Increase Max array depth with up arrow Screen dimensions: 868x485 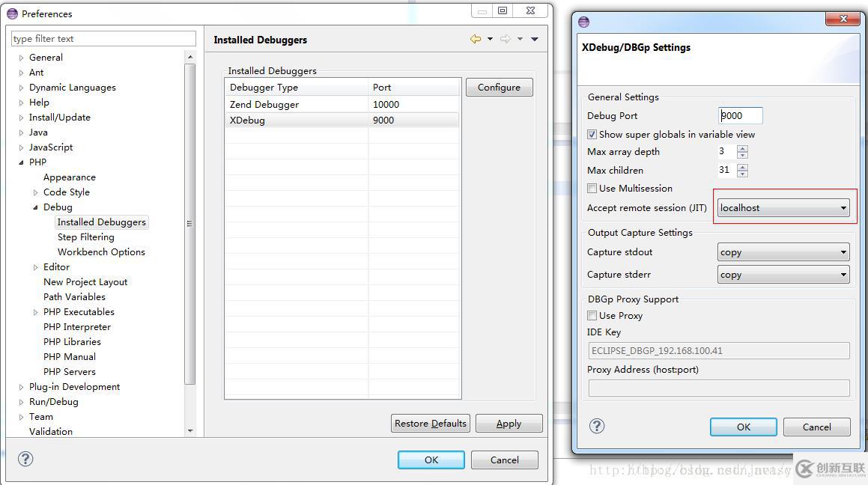(x=742, y=147)
